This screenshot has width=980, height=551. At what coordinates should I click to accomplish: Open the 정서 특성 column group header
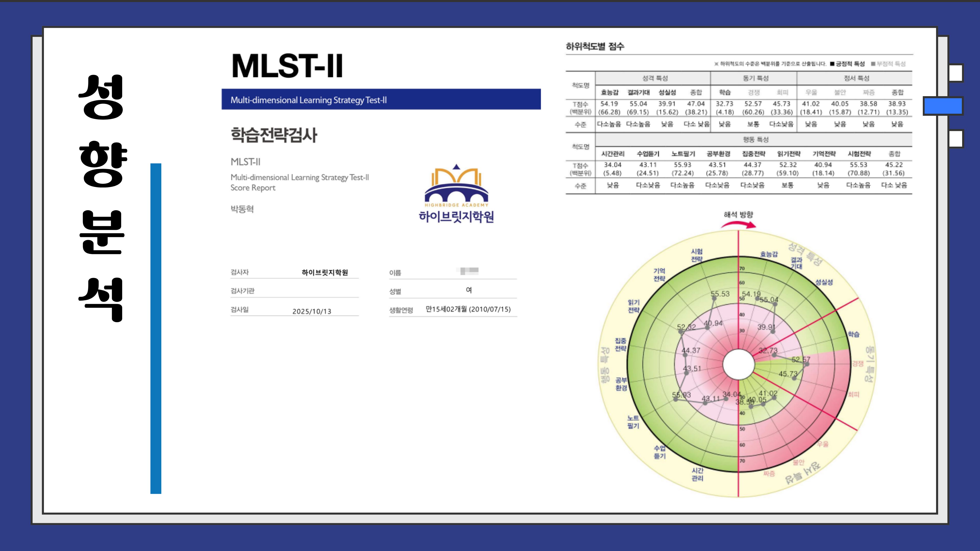856,78
